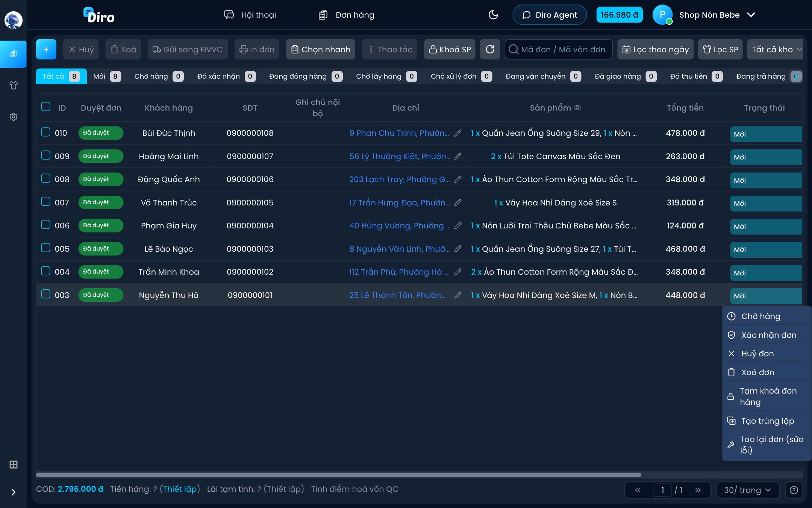Open the products shirt icon in sidebar
The image size is (812, 508).
pyautogui.click(x=14, y=85)
